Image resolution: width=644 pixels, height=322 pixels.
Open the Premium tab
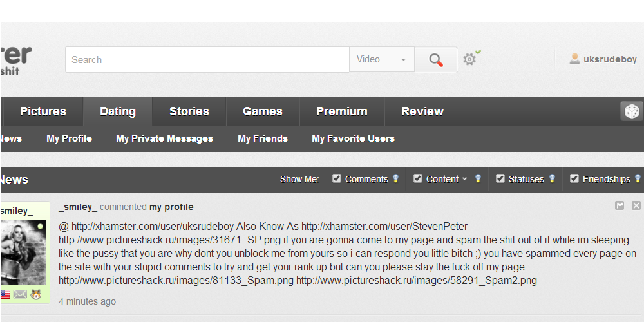pos(342,111)
